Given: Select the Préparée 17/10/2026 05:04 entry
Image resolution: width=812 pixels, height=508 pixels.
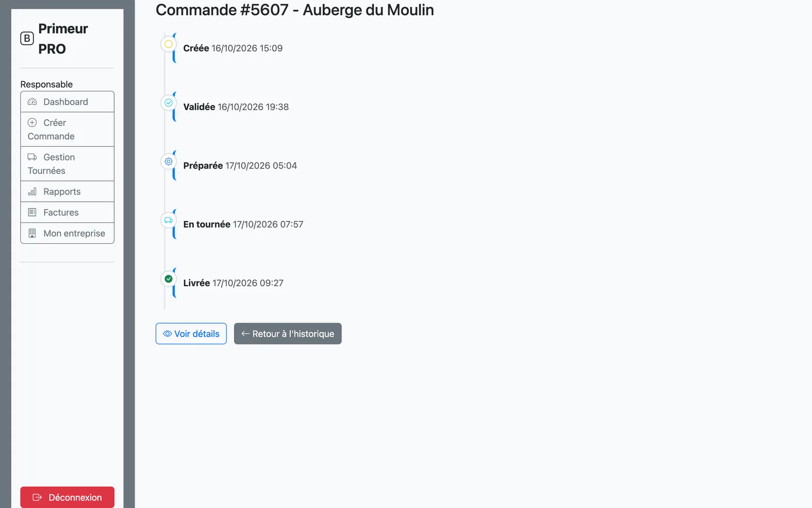Looking at the screenshot, I should (x=240, y=166).
